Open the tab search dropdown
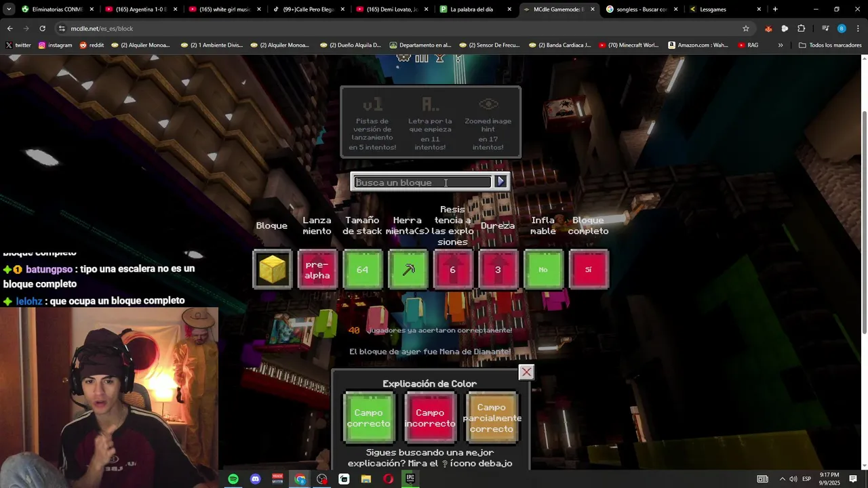 pyautogui.click(x=8, y=9)
